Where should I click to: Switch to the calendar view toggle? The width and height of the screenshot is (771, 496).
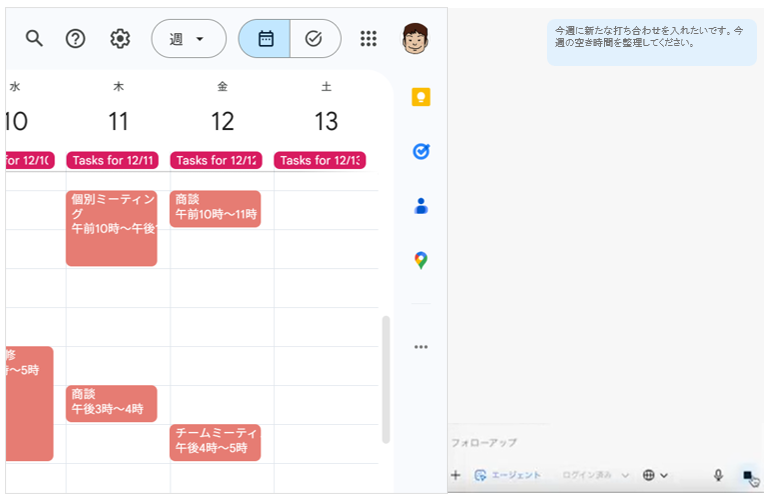pyautogui.click(x=265, y=38)
